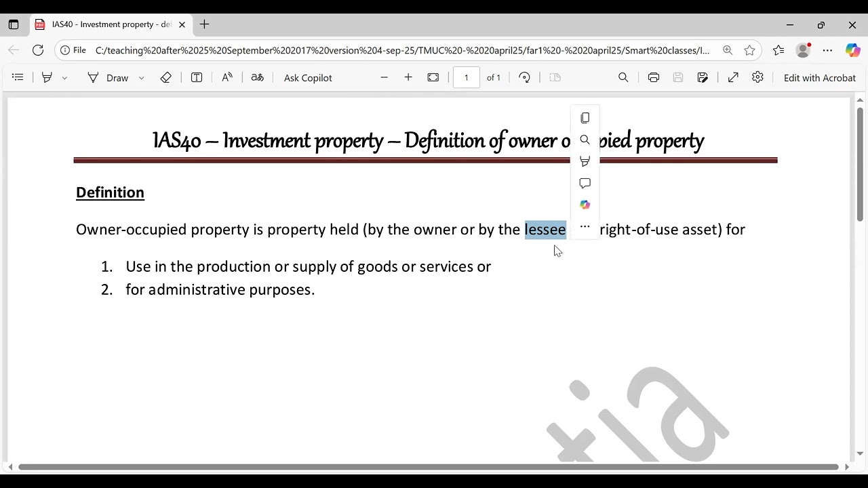868x488 pixels.
Task: Open Settings and more menu
Action: pyautogui.click(x=827, y=50)
